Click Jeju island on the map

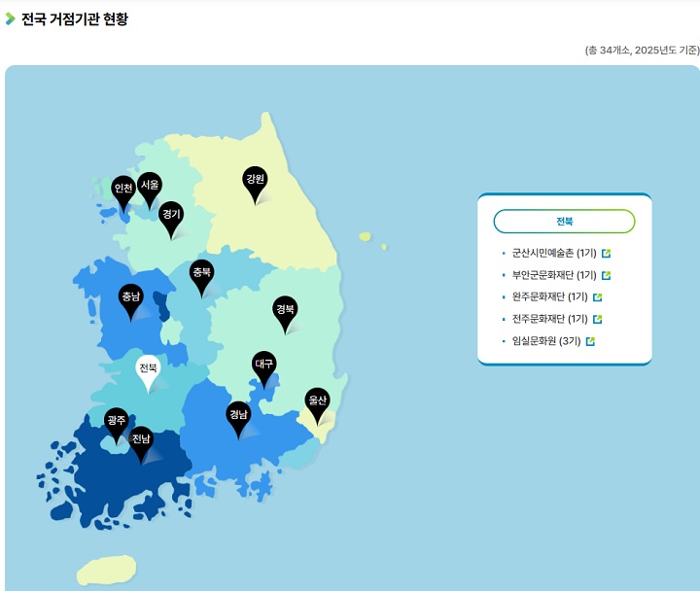[106, 570]
